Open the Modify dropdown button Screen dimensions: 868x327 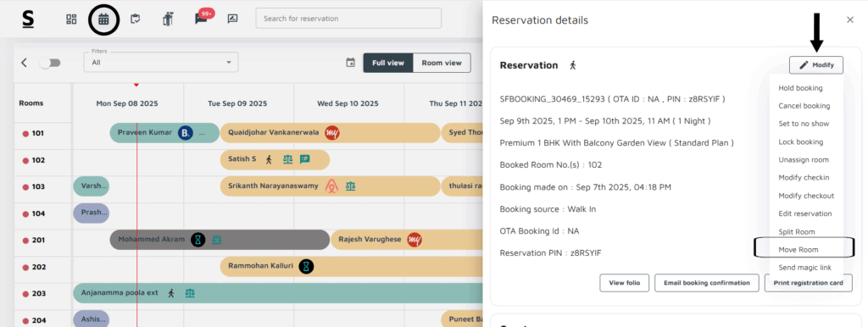point(816,64)
